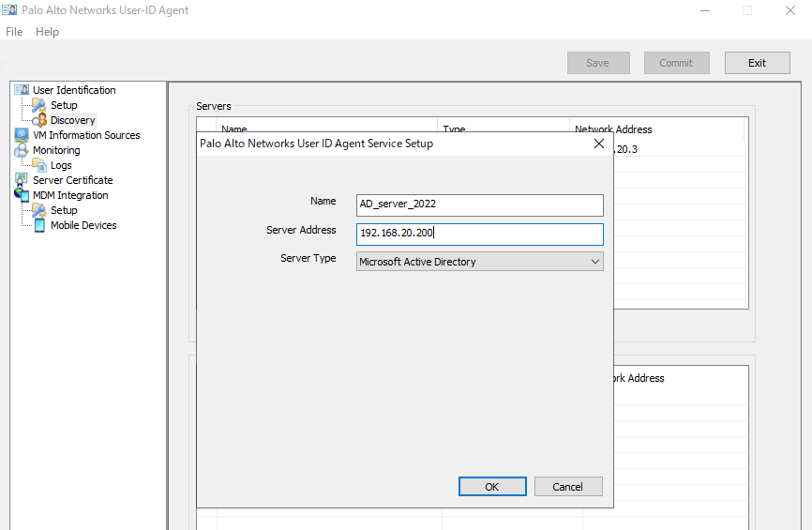Click the Save button
The width and height of the screenshot is (812, 530).
click(x=598, y=63)
